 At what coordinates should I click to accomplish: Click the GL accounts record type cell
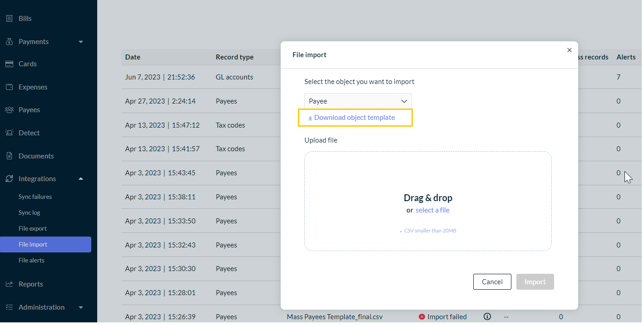tap(234, 77)
